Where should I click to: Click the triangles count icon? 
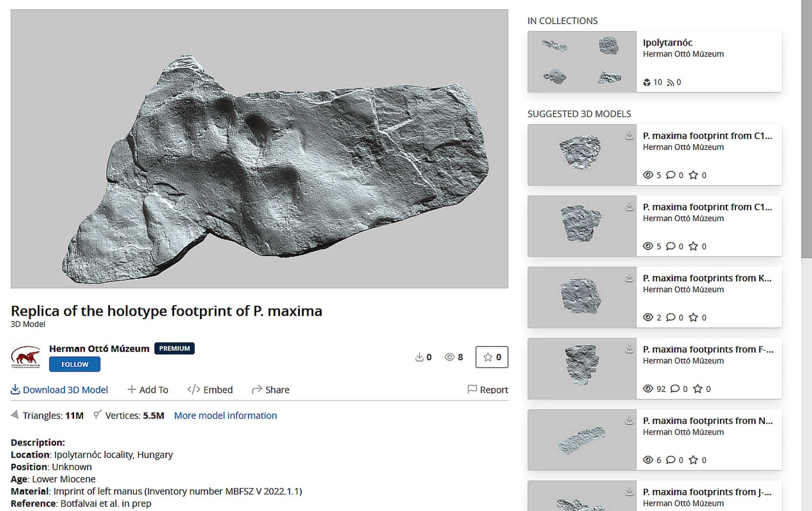click(15, 415)
